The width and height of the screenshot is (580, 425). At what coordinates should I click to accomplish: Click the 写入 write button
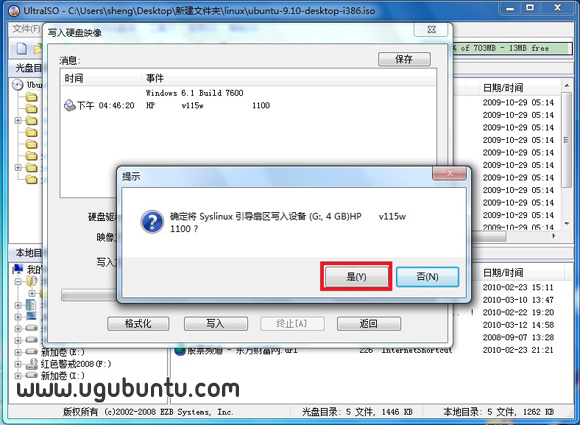point(215,324)
